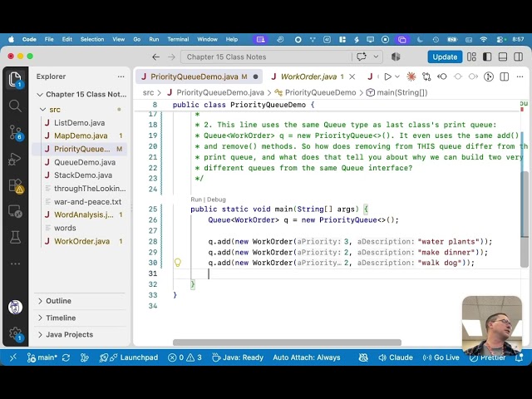This screenshot has height=399, width=532.
Task: Open the Extensions view
Action: [x=15, y=185]
